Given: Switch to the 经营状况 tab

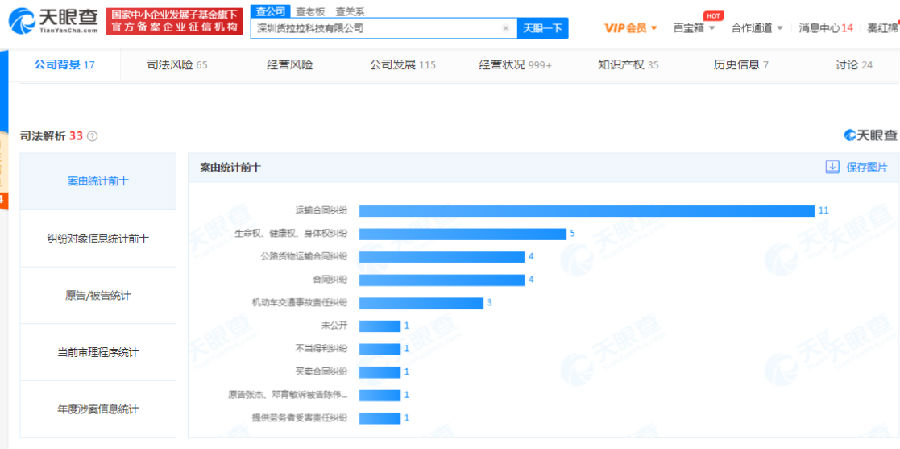Looking at the screenshot, I should (x=515, y=65).
